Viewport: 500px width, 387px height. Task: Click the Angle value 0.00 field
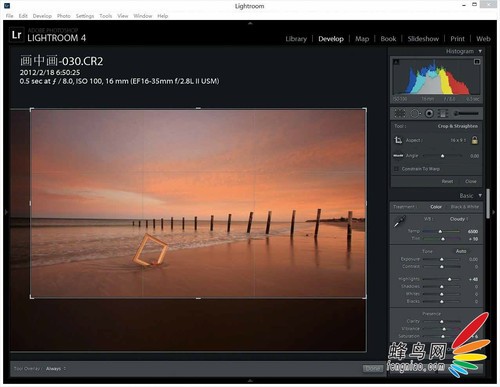click(x=474, y=156)
